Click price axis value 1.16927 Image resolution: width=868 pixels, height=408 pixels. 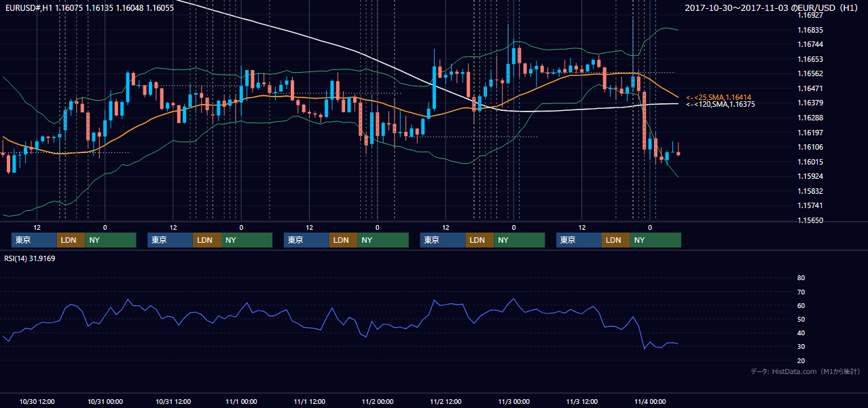tap(810, 15)
